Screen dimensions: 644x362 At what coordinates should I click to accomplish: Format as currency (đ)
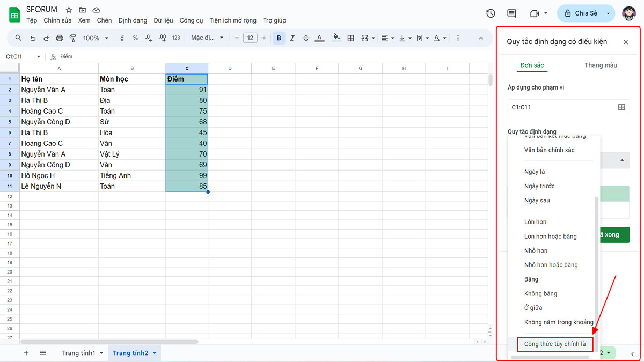tap(122, 38)
